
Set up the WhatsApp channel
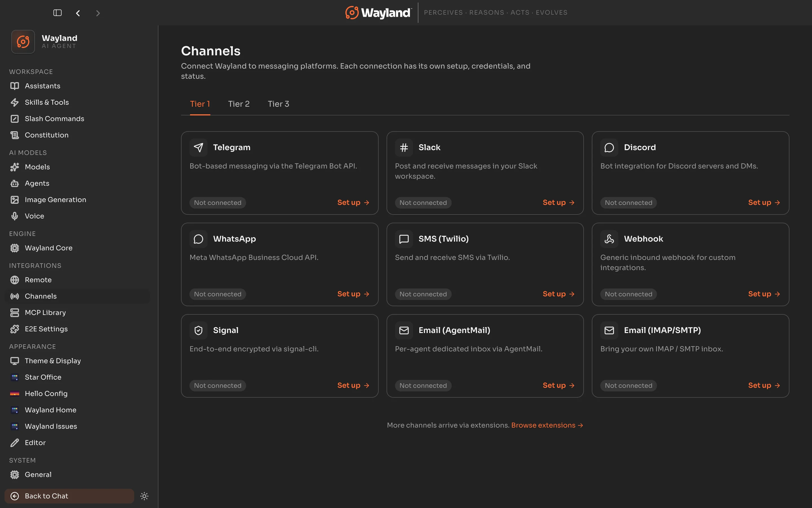click(353, 294)
